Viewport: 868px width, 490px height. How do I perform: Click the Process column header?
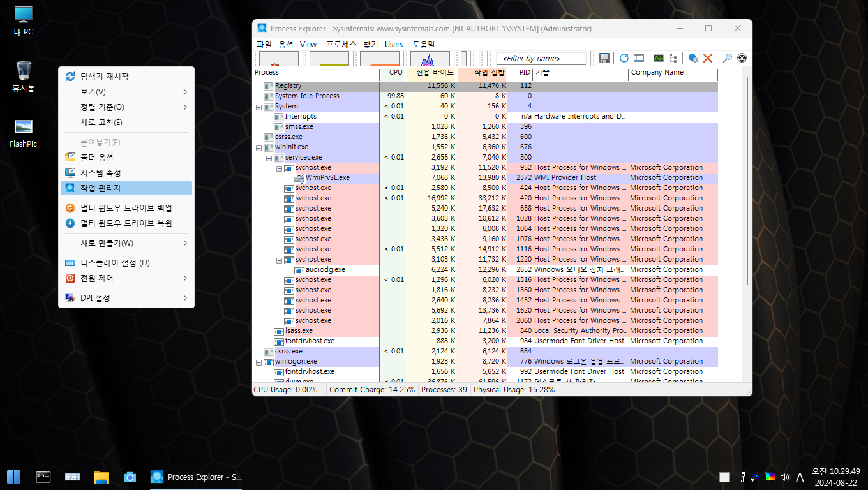(x=317, y=73)
